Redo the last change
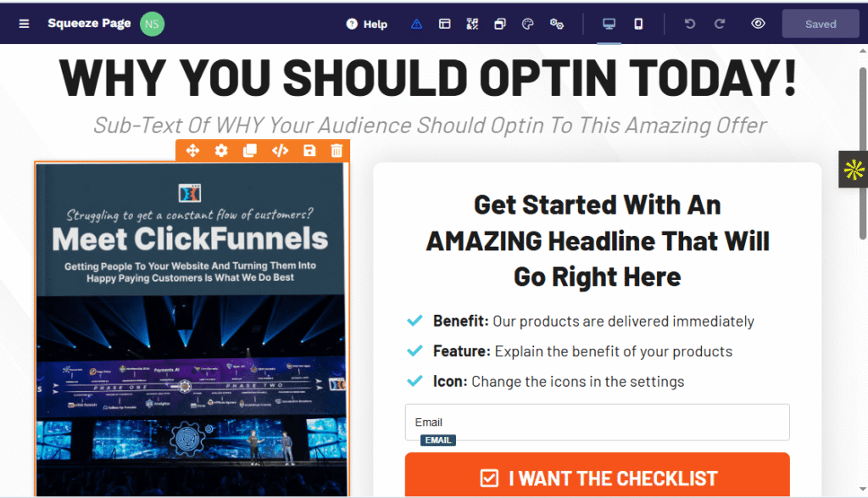The image size is (868, 498). coord(719,24)
